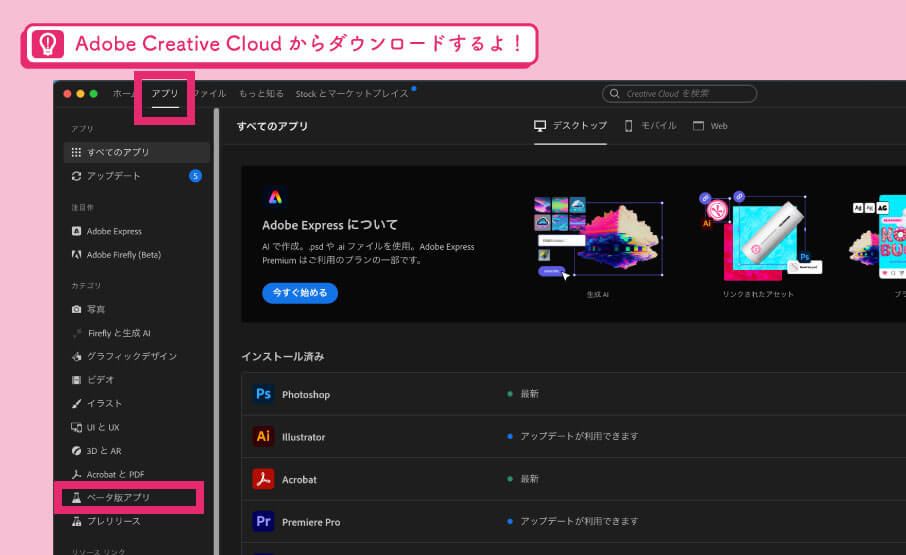Viewport: 906px width, 555px height.
Task: Open the アプリ tab in top navigation
Action: click(165, 94)
